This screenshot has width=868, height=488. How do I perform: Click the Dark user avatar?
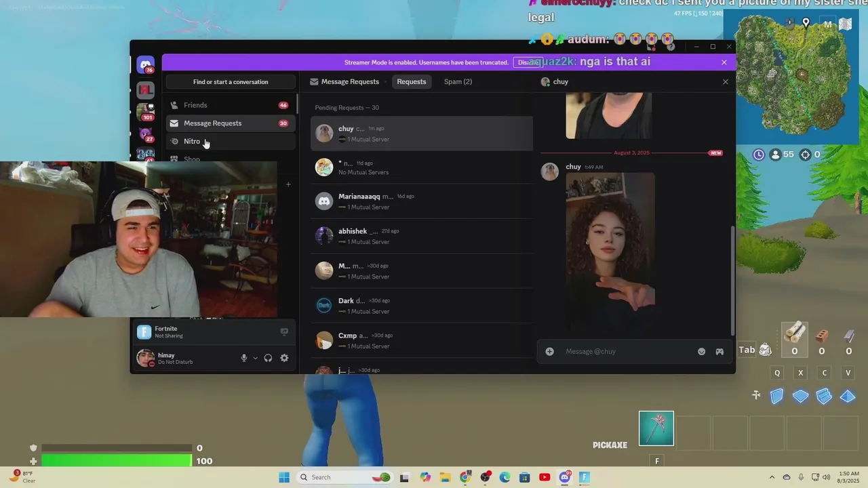point(324,306)
